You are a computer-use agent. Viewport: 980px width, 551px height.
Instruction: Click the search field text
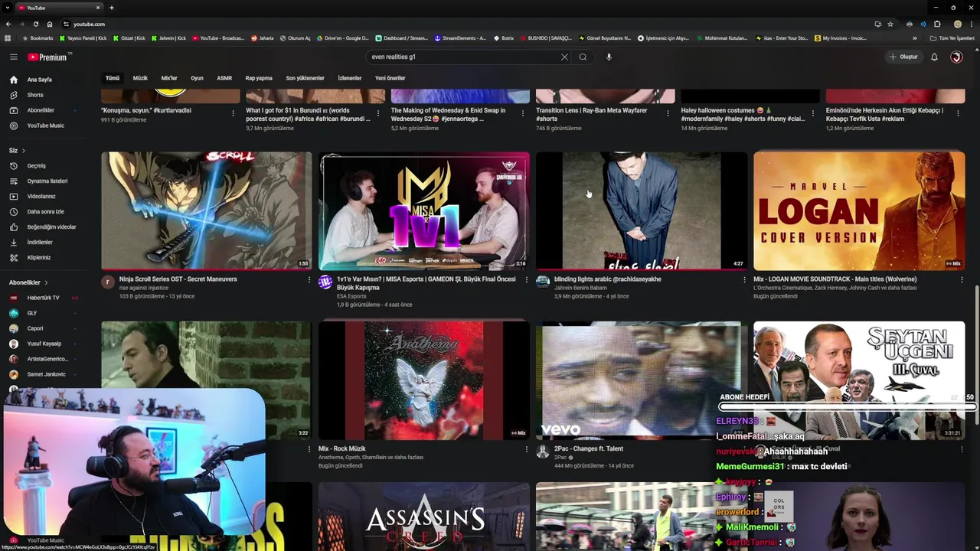point(394,57)
